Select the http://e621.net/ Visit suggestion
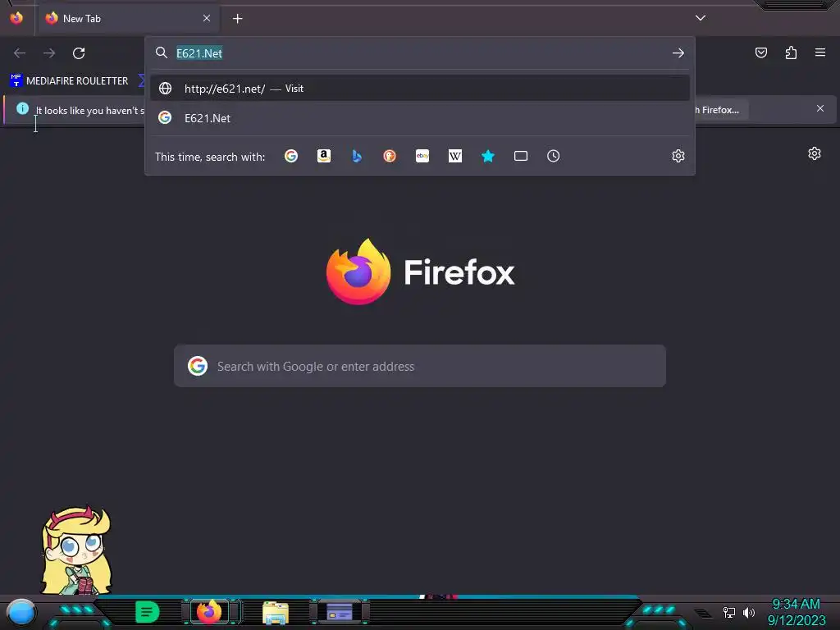Screen dimensions: 840x630 pyautogui.click(x=420, y=89)
